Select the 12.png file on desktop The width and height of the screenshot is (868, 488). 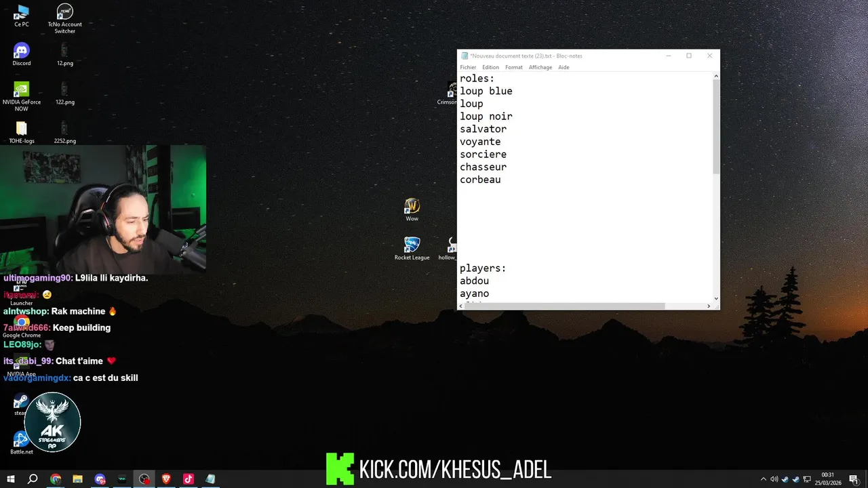[x=64, y=54]
